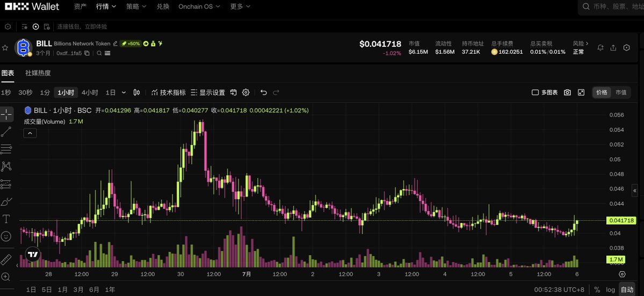This screenshot has width=644, height=296.
Task: Set the range to 3月
Action: 78,290
